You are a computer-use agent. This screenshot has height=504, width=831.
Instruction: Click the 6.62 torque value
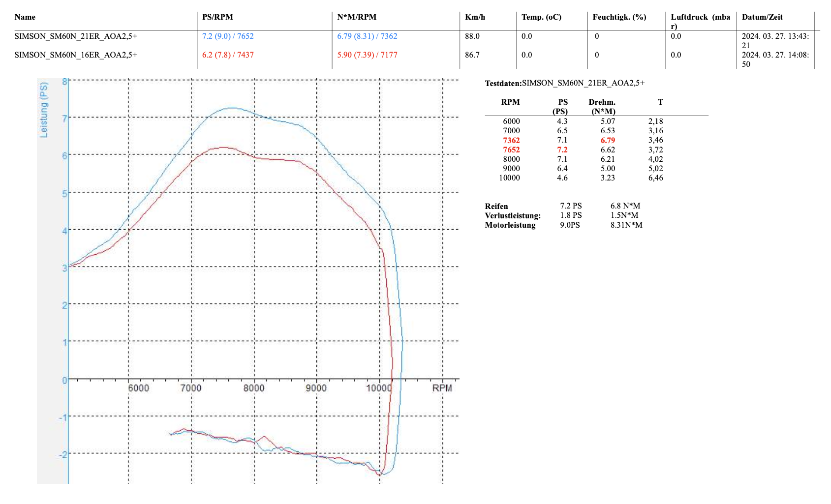click(608, 150)
